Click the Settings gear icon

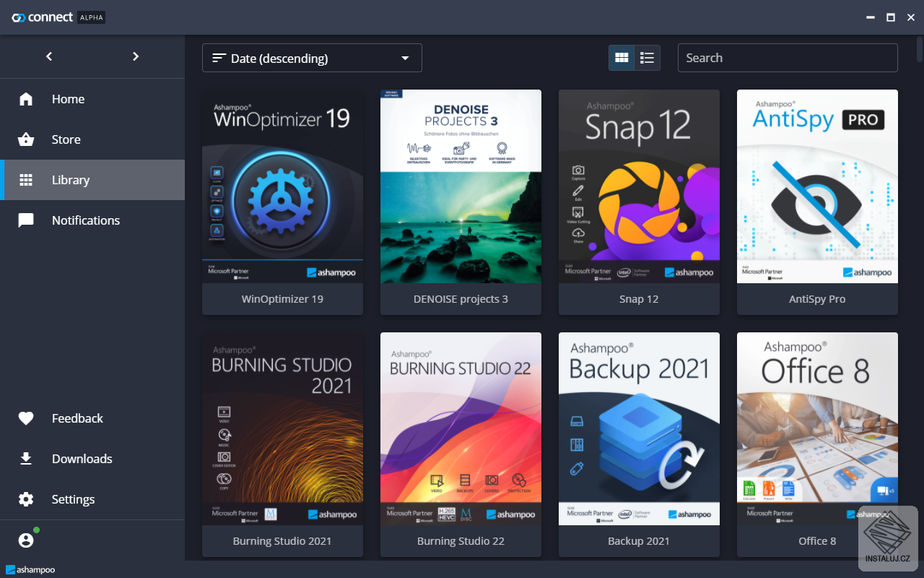(x=26, y=499)
